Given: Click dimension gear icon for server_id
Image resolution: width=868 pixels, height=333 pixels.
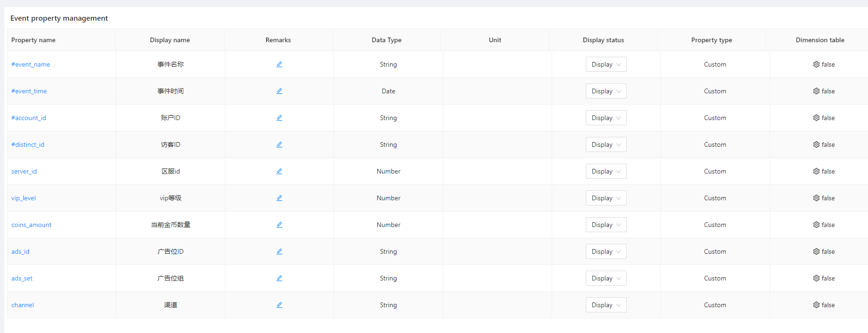Looking at the screenshot, I should (816, 171).
